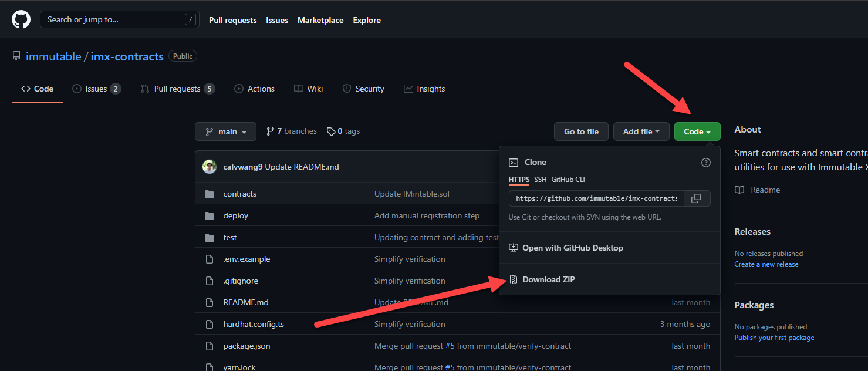Click the package.json file icon
The height and width of the screenshot is (371, 868).
[x=210, y=346]
